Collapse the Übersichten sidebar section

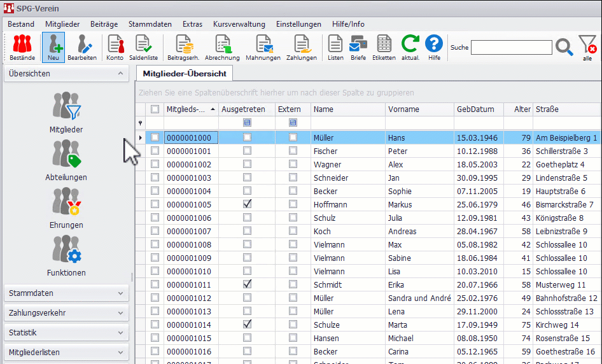point(66,73)
